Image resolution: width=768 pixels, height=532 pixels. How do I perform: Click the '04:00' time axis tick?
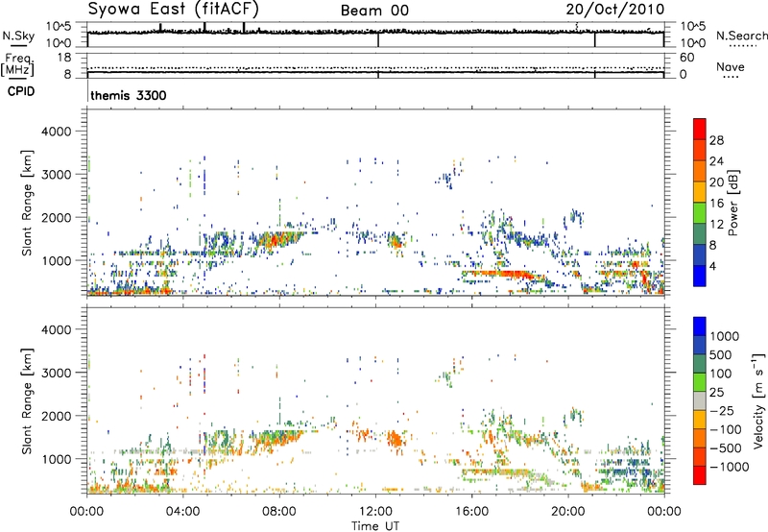click(x=183, y=512)
